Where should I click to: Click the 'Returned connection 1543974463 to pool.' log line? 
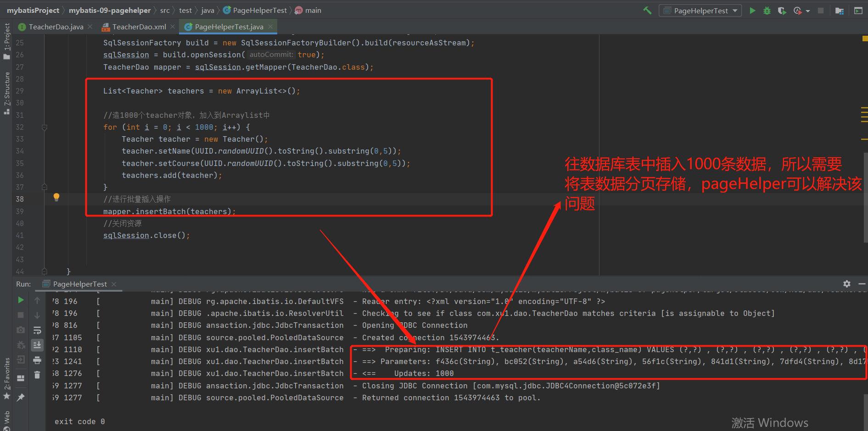tap(451, 398)
